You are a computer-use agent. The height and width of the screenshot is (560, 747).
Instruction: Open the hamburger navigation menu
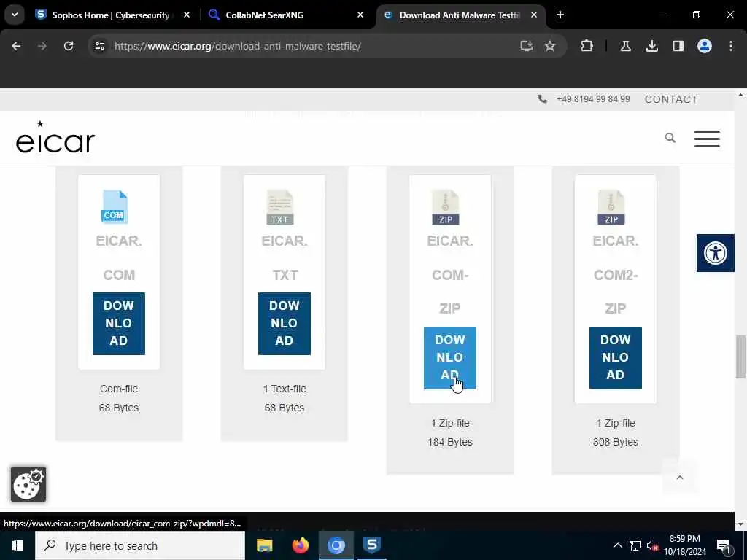707,139
